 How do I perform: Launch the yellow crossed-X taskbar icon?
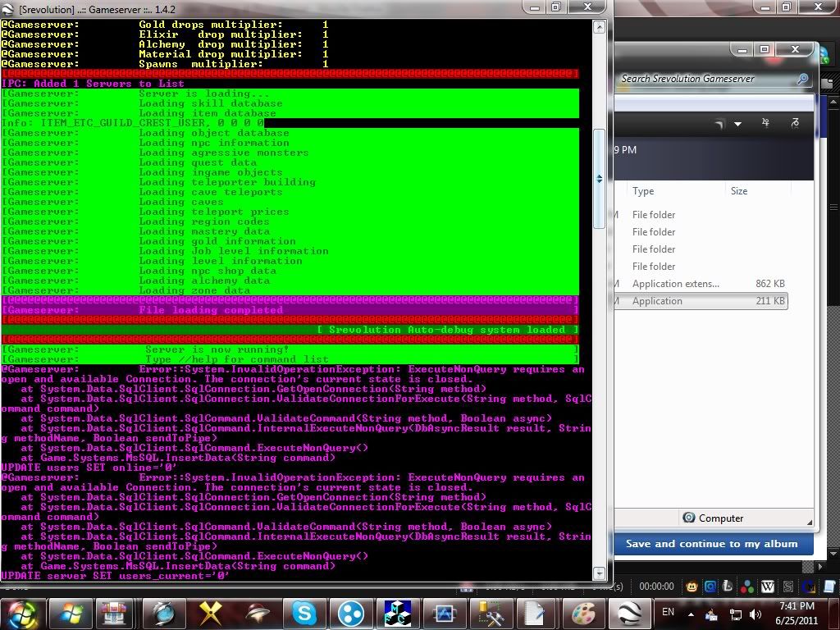point(210,614)
